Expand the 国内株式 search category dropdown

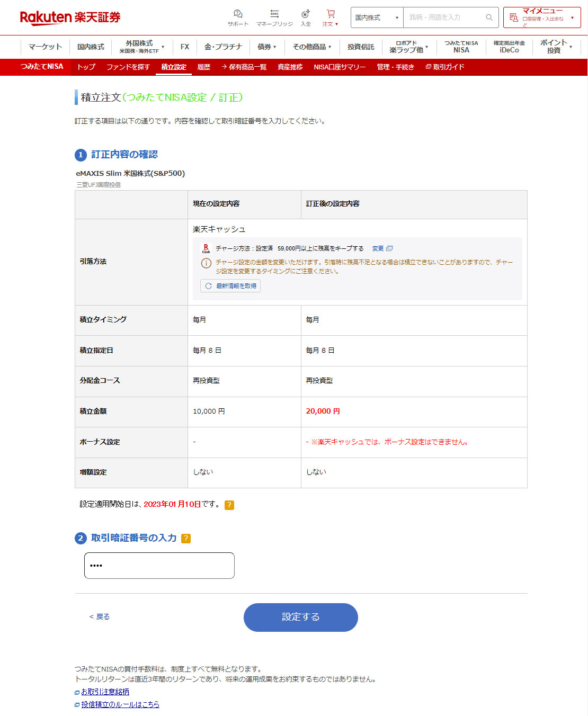click(x=377, y=17)
